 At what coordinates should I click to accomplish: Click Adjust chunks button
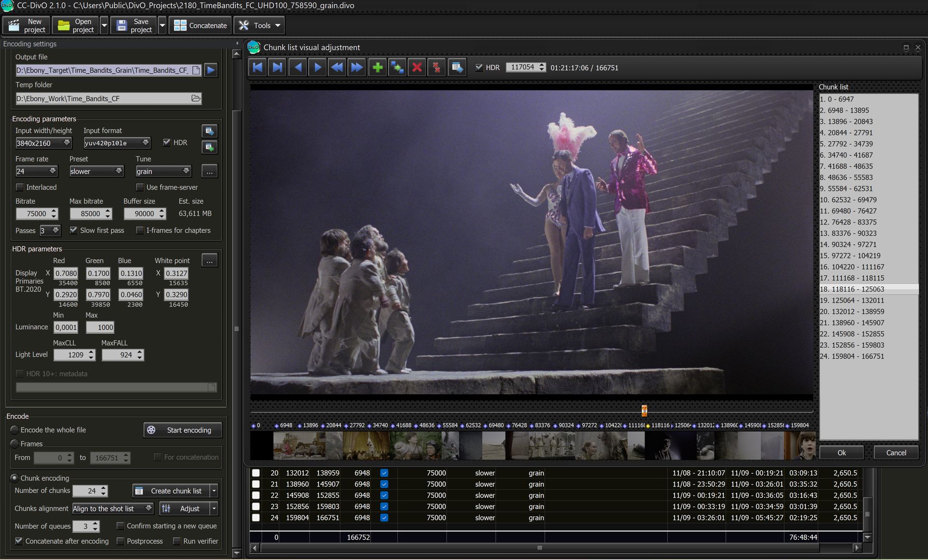(x=185, y=509)
